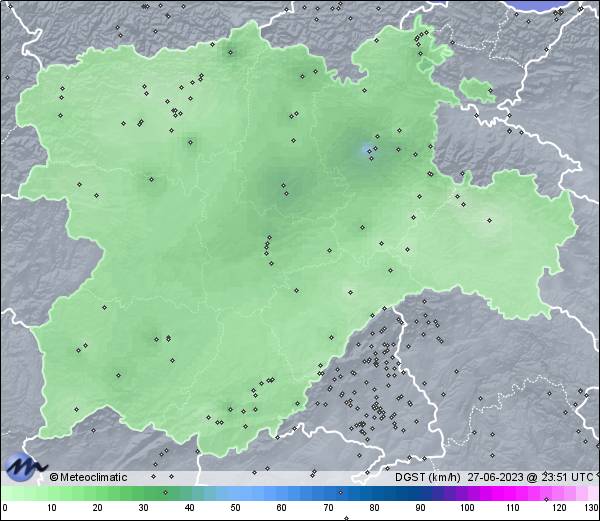The width and height of the screenshot is (600, 521).
Task: Click the 60 legend label
Action: [x=282, y=508]
